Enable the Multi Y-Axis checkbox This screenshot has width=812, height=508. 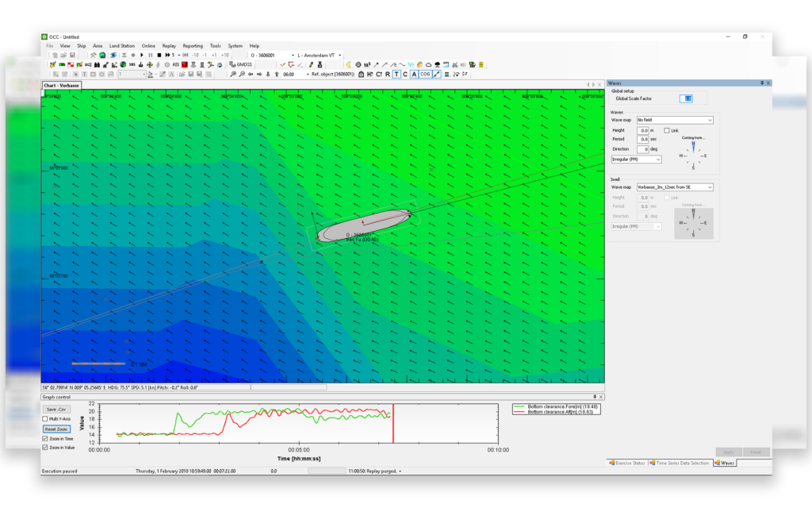(45, 418)
